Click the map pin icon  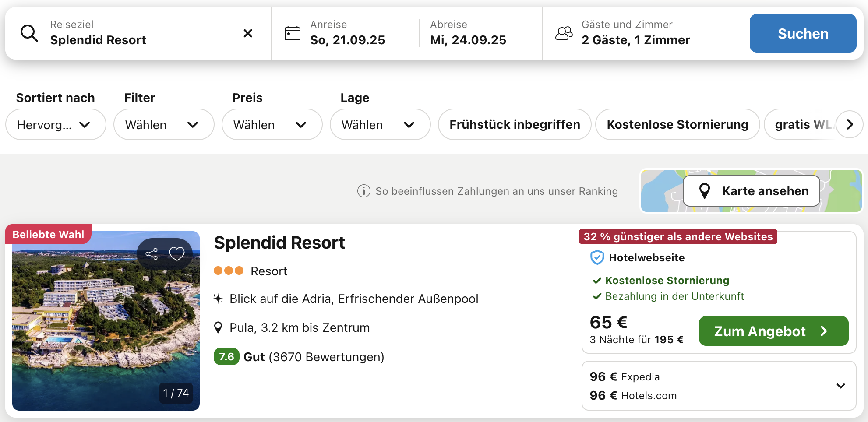point(705,191)
